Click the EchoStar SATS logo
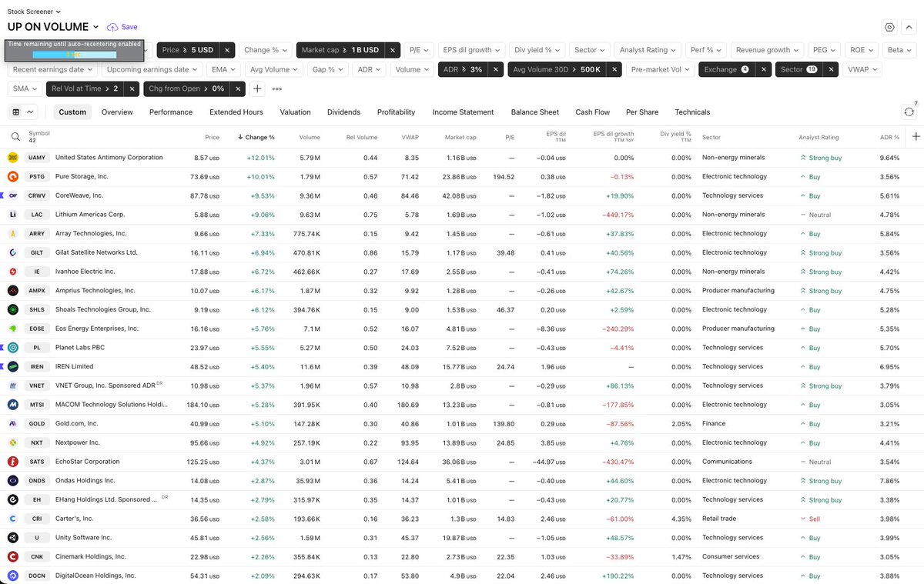 click(13, 462)
